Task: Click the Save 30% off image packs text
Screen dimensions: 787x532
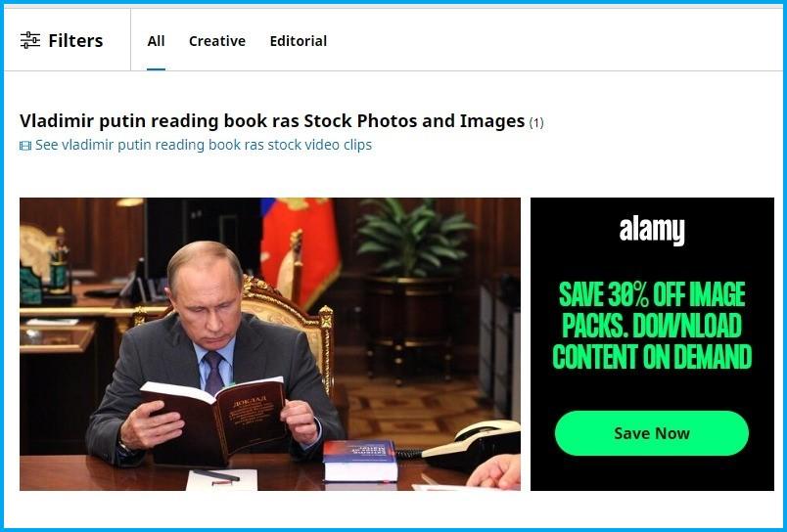Action: (652, 326)
